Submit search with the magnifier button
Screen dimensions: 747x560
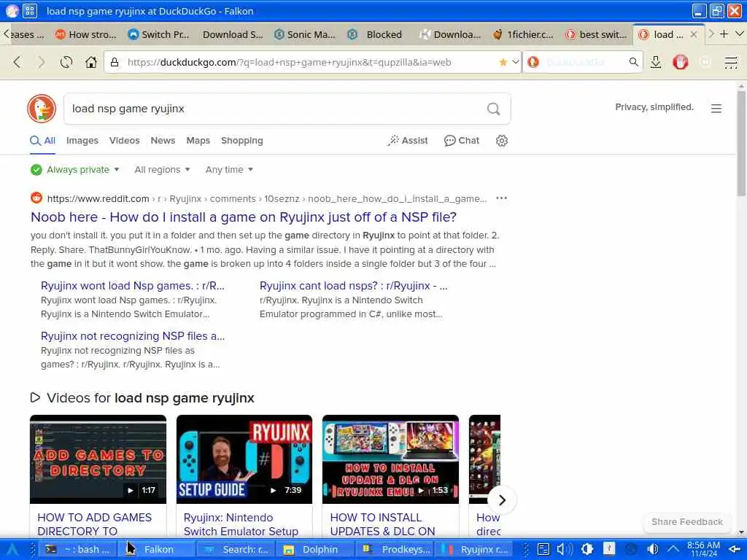click(x=494, y=109)
